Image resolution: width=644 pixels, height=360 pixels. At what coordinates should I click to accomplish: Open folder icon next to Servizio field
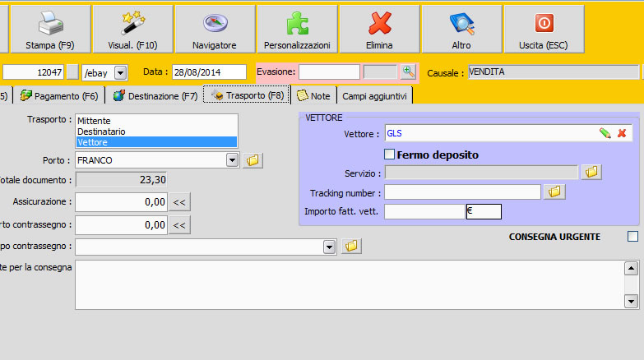[x=591, y=172]
